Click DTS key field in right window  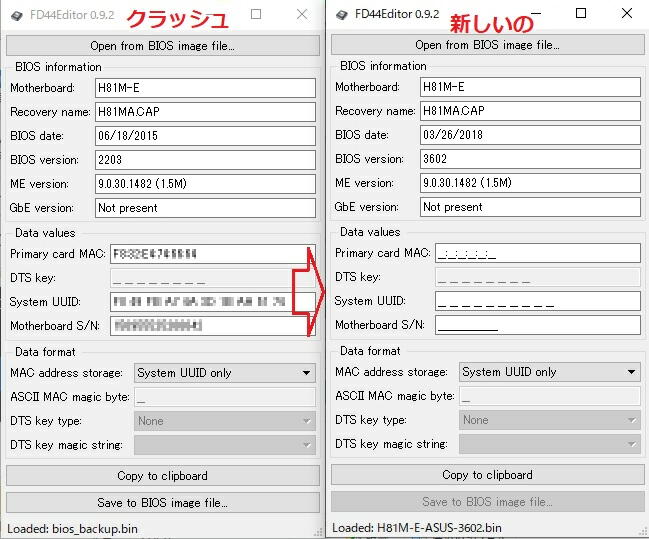[x=538, y=277]
